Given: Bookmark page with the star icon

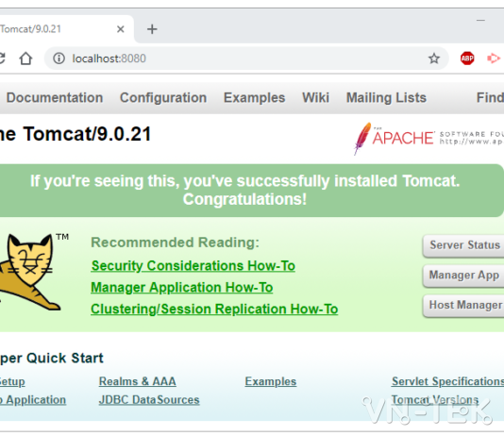Looking at the screenshot, I should tap(433, 59).
